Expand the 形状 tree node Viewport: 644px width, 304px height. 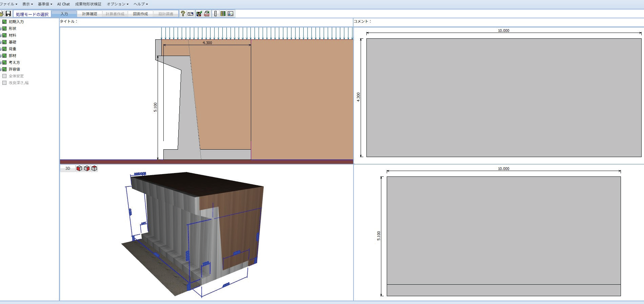[1, 28]
